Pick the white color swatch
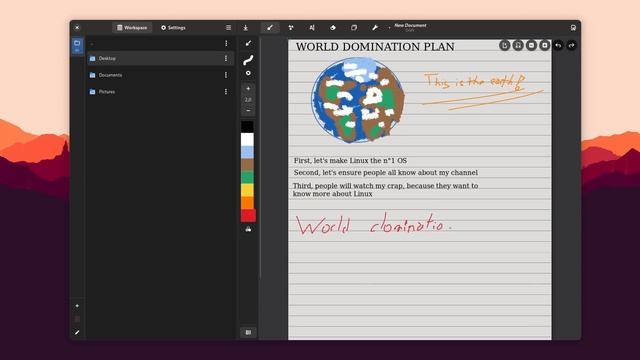The width and height of the screenshot is (640, 360). (247, 139)
